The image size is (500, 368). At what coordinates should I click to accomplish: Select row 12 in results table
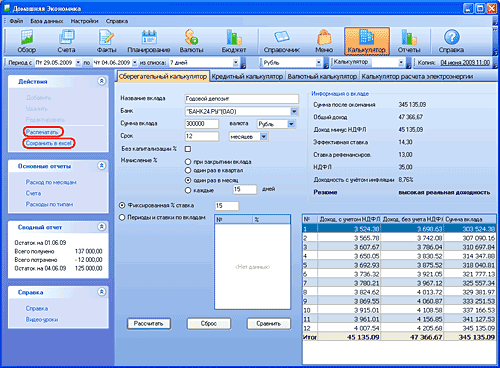[399, 328]
